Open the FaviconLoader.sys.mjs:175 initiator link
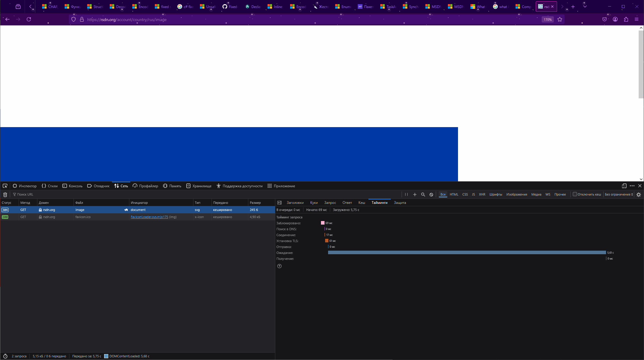The height and width of the screenshot is (360, 644). (x=149, y=217)
